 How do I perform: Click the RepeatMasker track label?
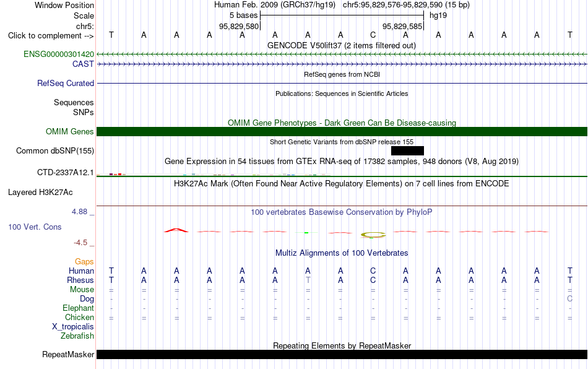coord(68,354)
